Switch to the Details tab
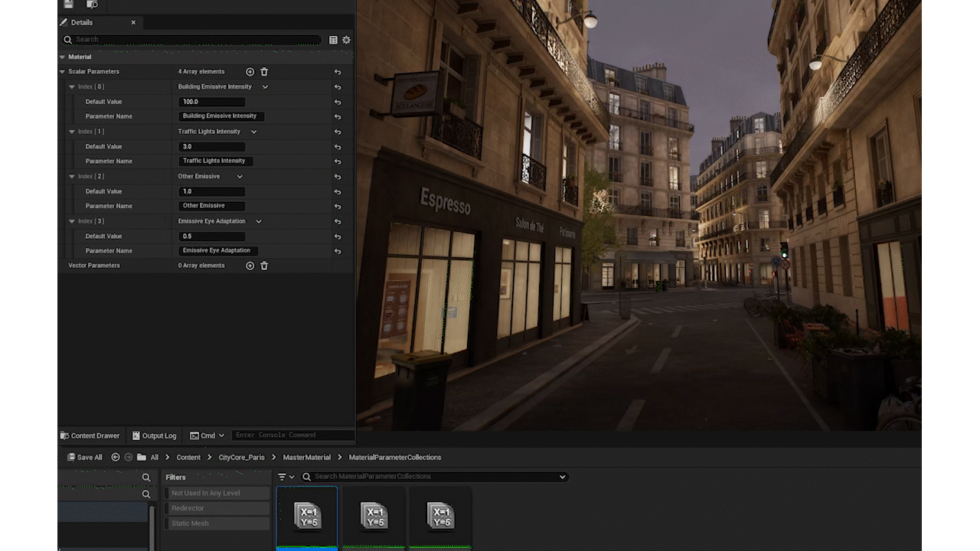The height and width of the screenshot is (551, 980). click(x=82, y=23)
